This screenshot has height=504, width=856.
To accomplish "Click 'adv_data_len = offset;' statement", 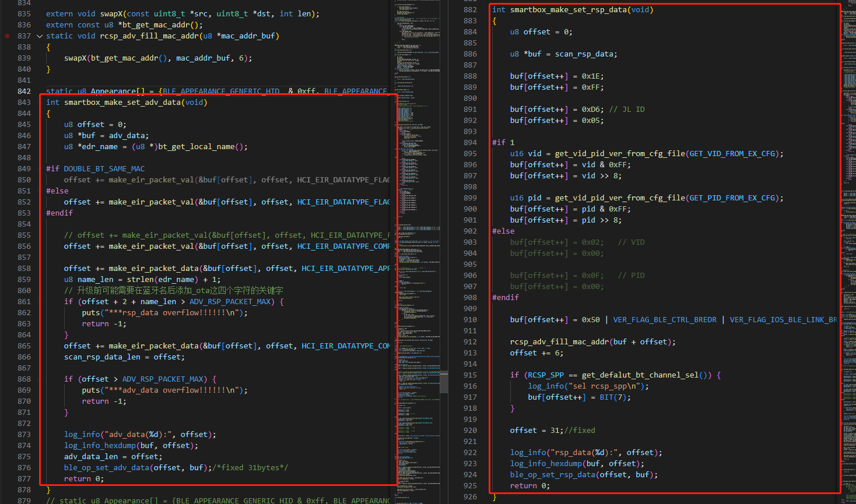I will [113, 457].
